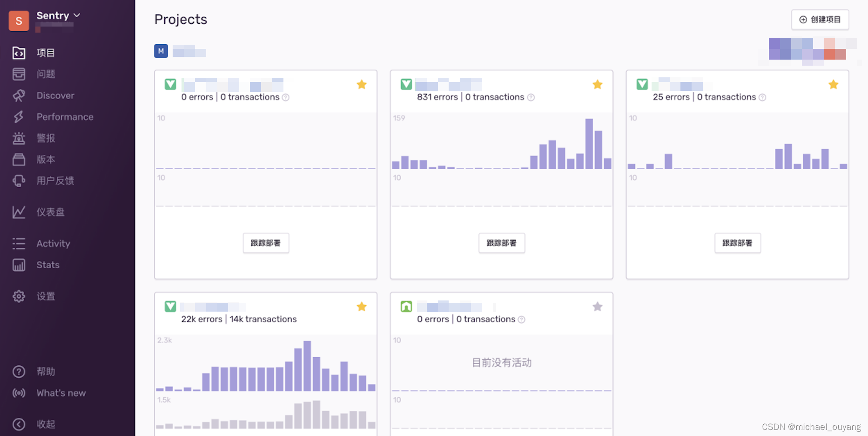Screen dimensions: 868x436
Task: Open the blurred project name on the 22k errors card
Action: pos(213,307)
